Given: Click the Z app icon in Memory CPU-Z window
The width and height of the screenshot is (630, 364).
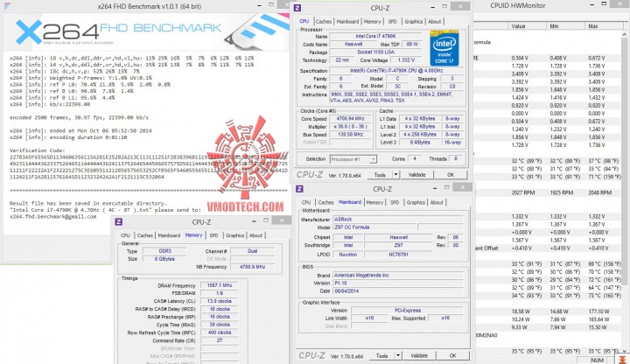Looking at the screenshot, I should pyautogui.click(x=118, y=222).
